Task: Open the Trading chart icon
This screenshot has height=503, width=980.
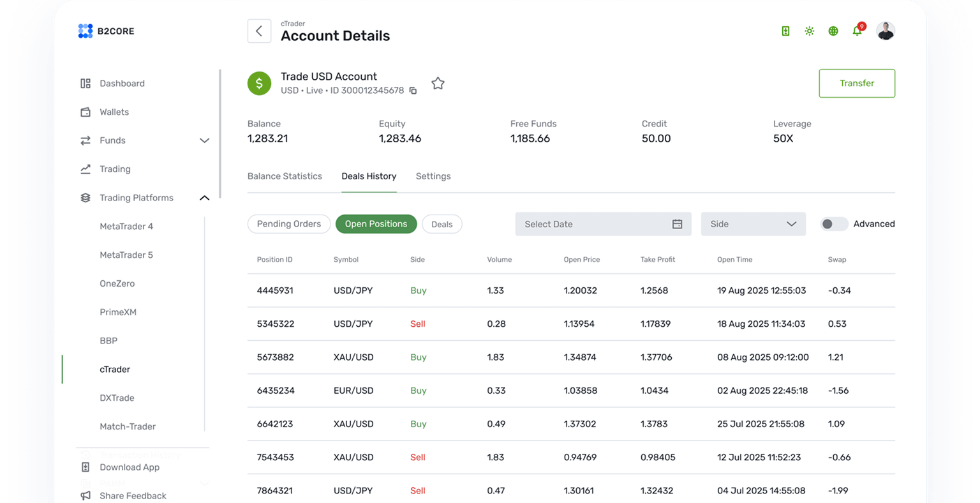Action: [85, 169]
